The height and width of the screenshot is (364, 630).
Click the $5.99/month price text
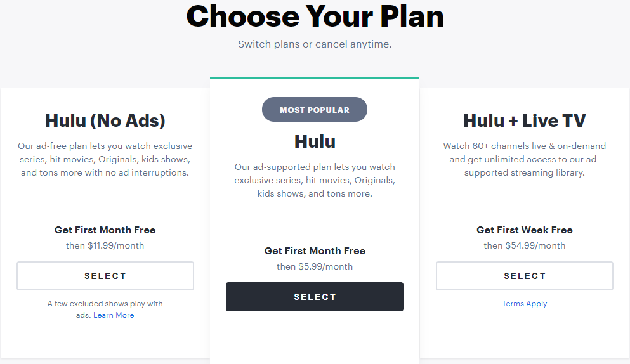pos(315,266)
